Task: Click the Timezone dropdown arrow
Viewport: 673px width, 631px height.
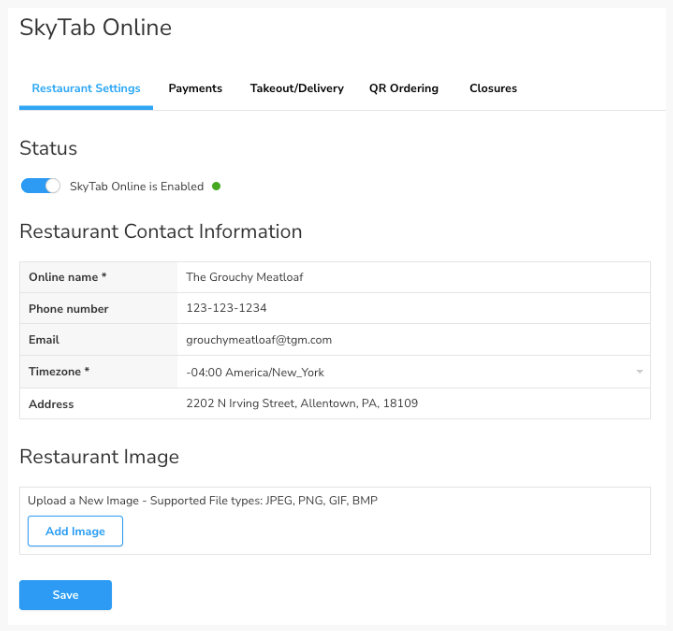Action: [x=639, y=372]
